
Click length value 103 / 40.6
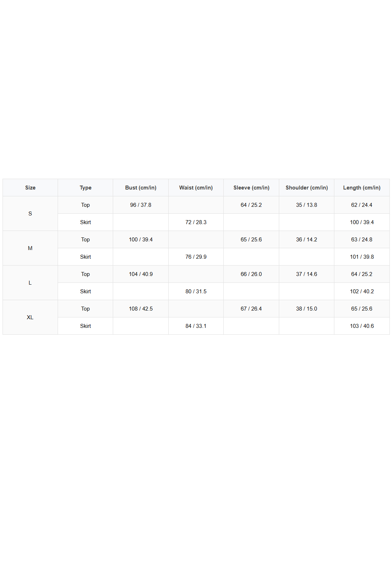point(362,326)
